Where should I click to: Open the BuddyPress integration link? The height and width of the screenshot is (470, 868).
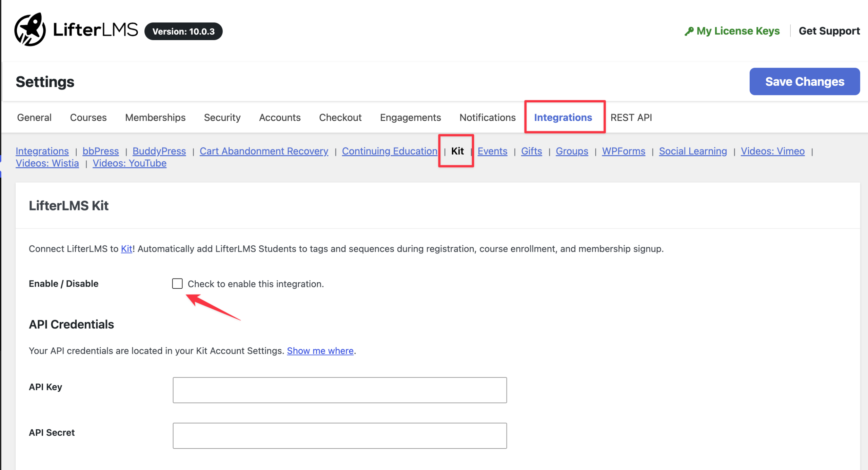(x=159, y=151)
